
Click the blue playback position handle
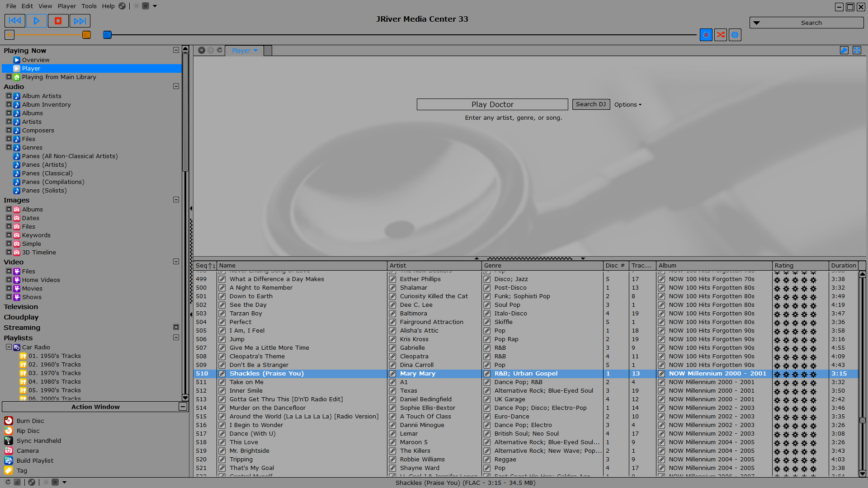click(107, 35)
